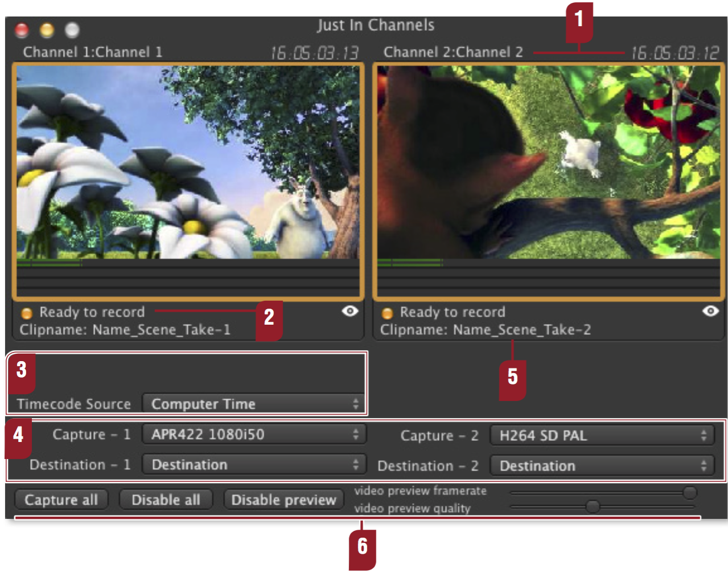Click the video preview quality label
The height and width of the screenshot is (573, 728).
point(413,508)
